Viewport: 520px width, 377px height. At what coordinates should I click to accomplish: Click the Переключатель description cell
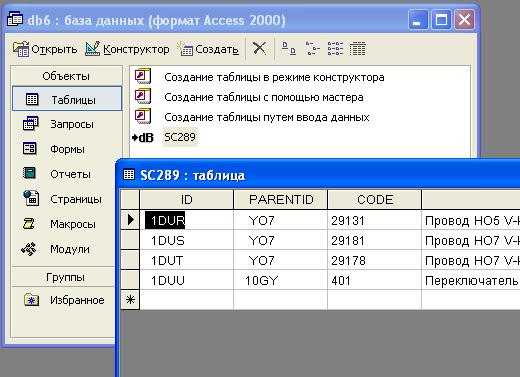(x=471, y=280)
